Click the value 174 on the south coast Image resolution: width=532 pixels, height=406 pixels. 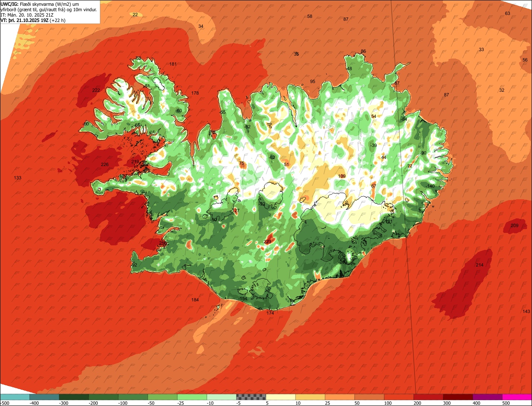click(270, 313)
